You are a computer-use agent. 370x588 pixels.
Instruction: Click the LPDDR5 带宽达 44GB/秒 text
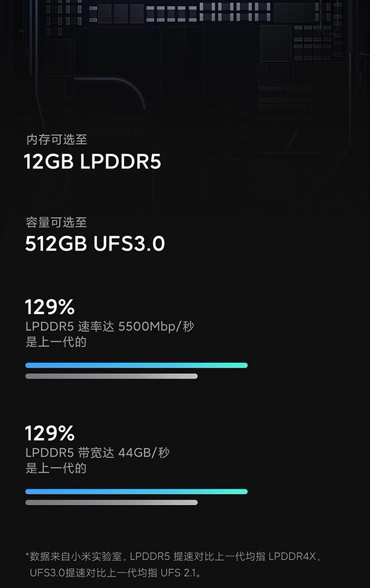(98, 452)
